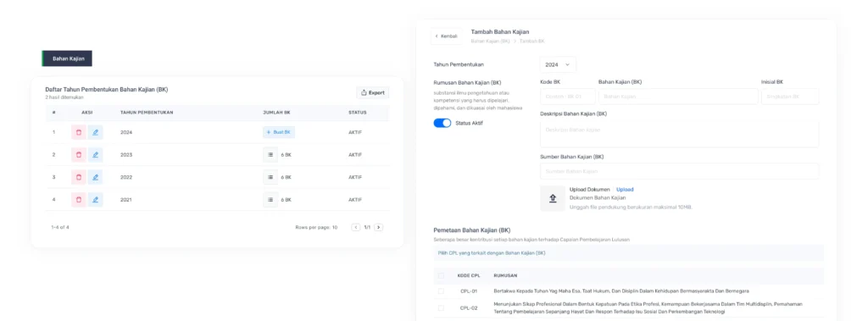868x321 pixels.
Task: Select the Bahan Kajian tab
Action: 68,58
